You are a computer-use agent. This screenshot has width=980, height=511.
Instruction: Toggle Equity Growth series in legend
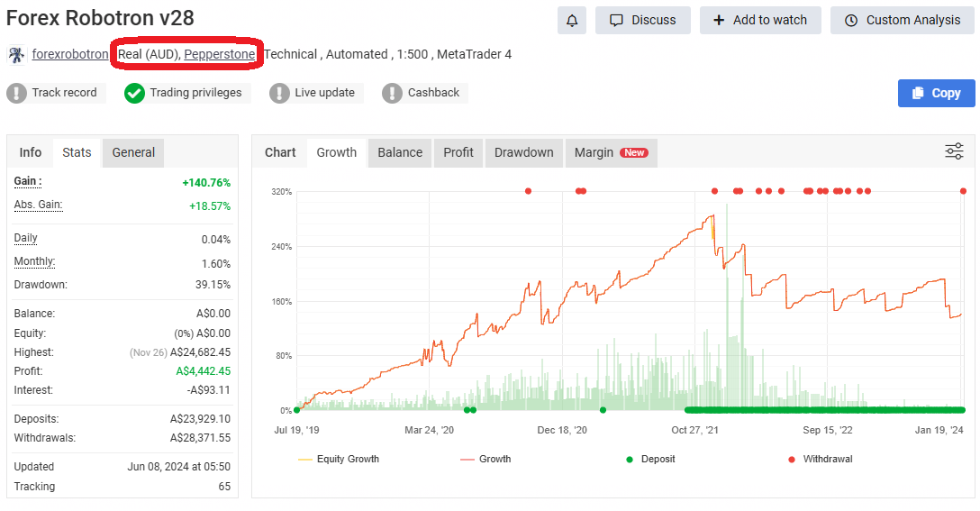(338, 459)
